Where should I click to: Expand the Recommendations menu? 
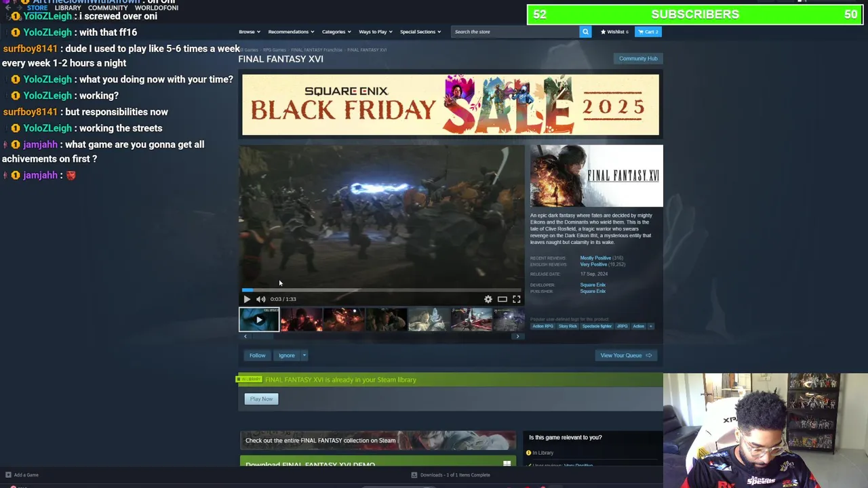click(290, 32)
